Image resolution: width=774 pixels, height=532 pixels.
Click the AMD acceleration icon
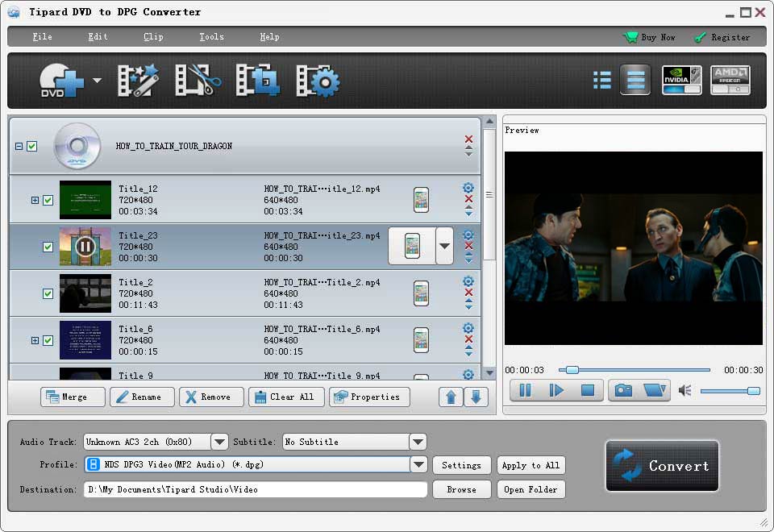pos(730,80)
